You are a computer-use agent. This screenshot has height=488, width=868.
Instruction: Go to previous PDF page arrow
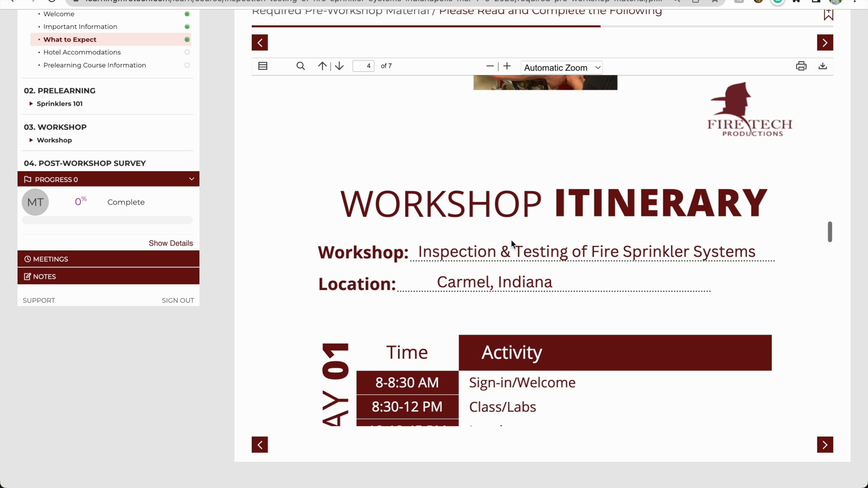(x=322, y=66)
